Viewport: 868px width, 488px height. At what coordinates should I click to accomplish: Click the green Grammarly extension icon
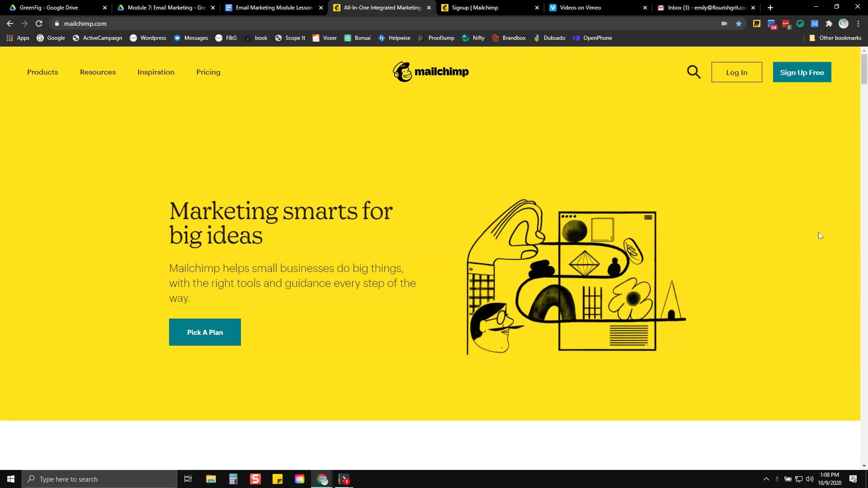[x=800, y=23]
